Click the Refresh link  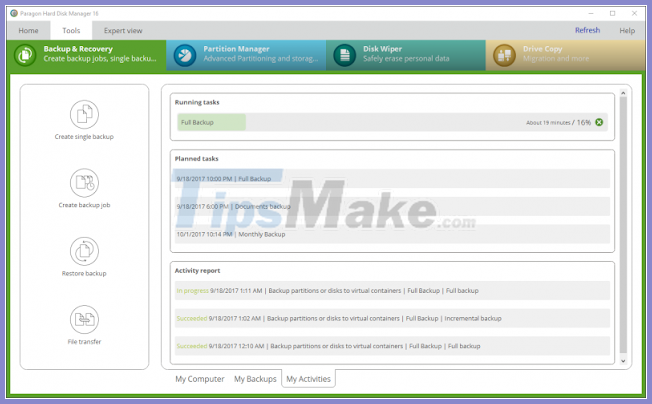pyautogui.click(x=588, y=30)
